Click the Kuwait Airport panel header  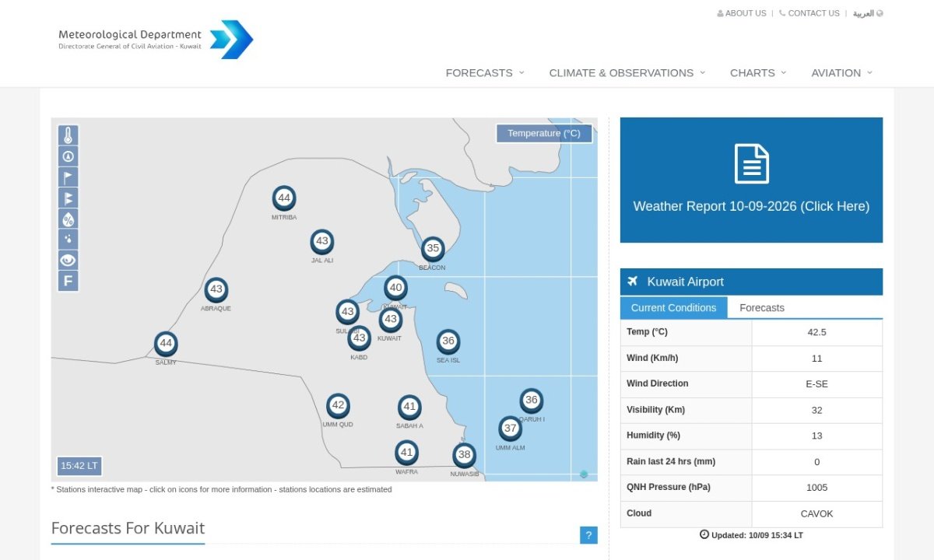[751, 282]
